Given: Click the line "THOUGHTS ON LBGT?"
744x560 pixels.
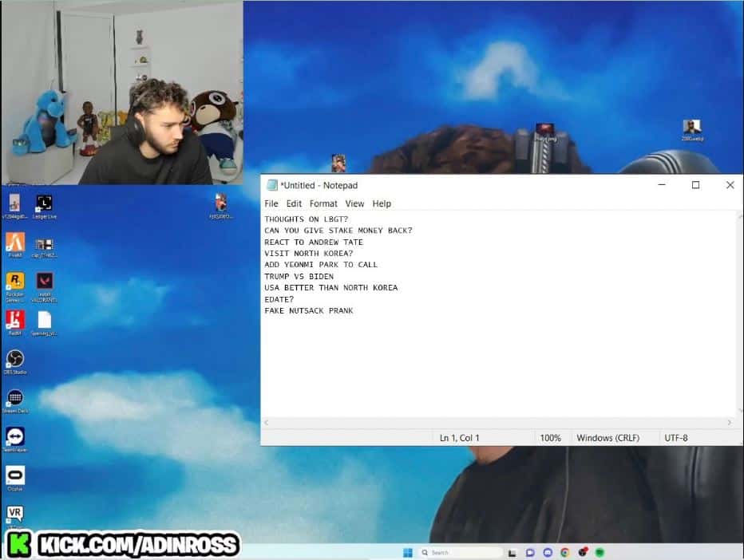Looking at the screenshot, I should click(306, 219).
